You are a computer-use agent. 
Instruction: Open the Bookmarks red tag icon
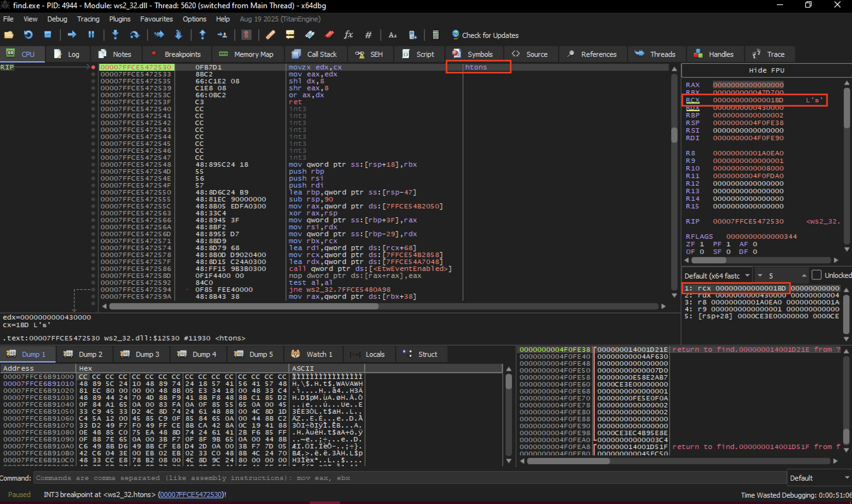click(x=329, y=35)
